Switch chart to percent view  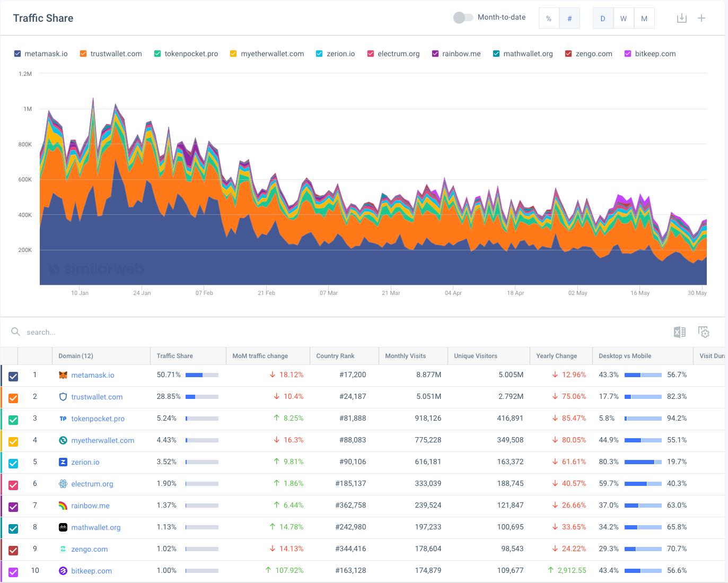click(549, 19)
